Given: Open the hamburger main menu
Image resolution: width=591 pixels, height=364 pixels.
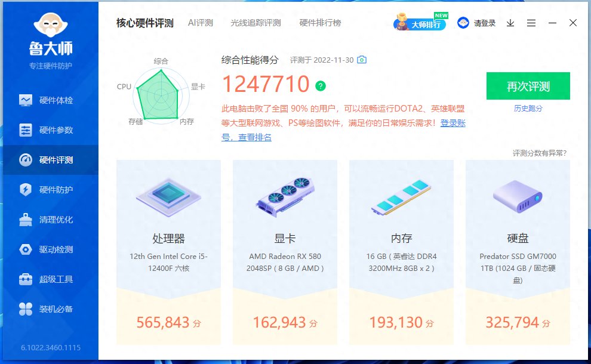Looking at the screenshot, I should point(531,23).
